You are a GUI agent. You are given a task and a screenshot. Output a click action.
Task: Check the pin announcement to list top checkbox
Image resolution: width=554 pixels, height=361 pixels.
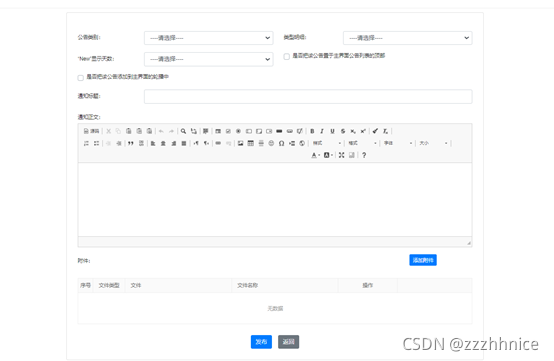[287, 57]
